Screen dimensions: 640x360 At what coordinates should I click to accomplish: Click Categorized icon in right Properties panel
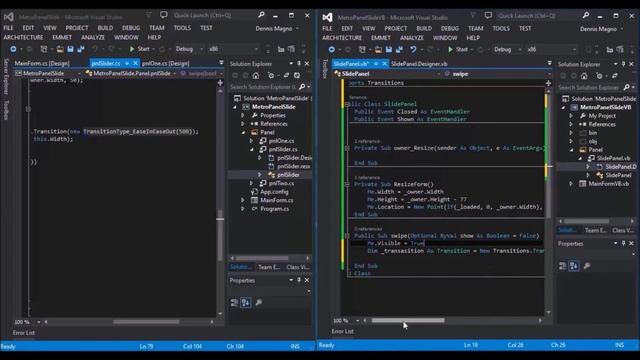tap(562, 266)
